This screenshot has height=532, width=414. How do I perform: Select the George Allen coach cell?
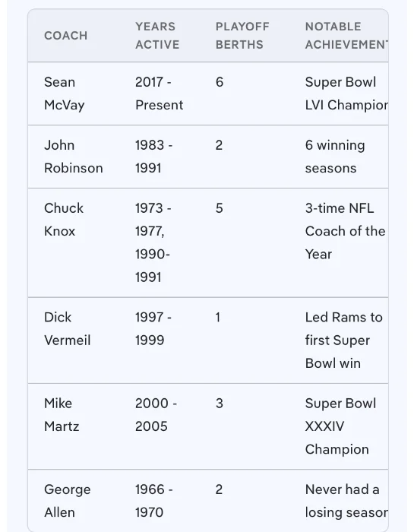pyautogui.click(x=68, y=501)
